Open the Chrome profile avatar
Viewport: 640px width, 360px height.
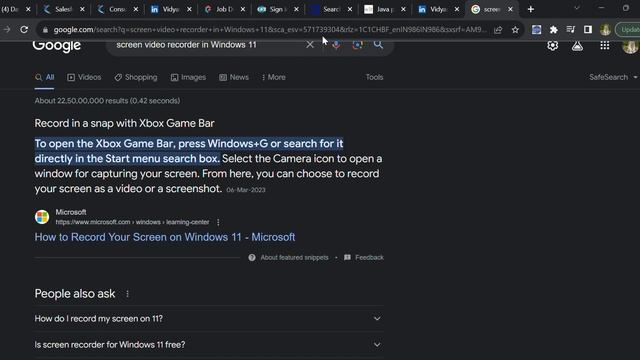[605, 29]
